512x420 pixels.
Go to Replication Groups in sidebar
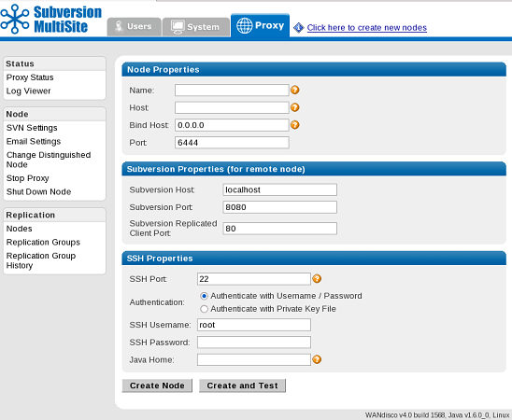coord(43,243)
